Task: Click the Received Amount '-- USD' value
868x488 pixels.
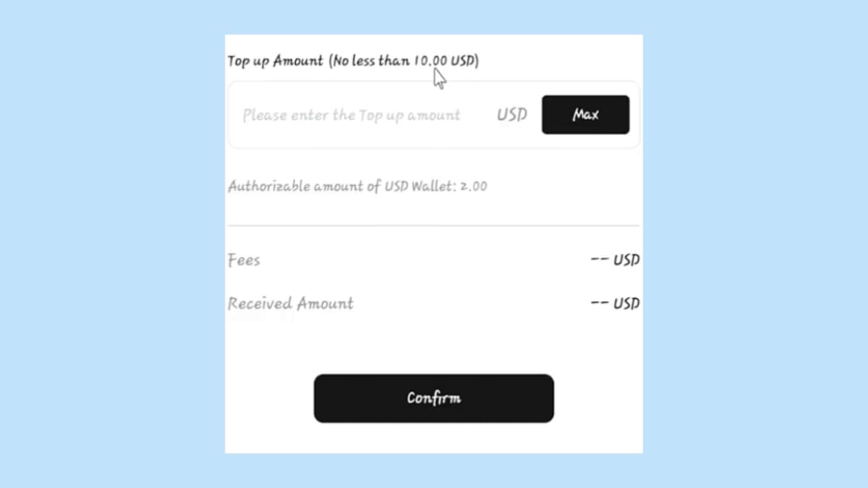Action: point(615,304)
